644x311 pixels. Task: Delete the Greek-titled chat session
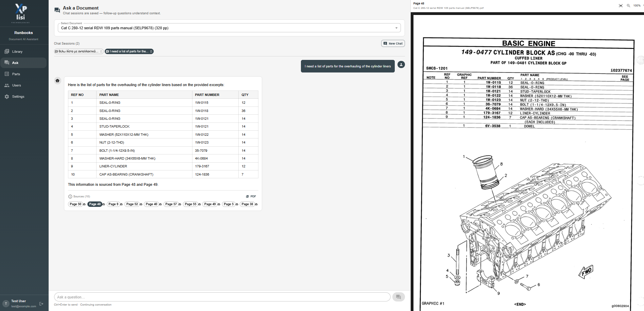click(x=101, y=51)
